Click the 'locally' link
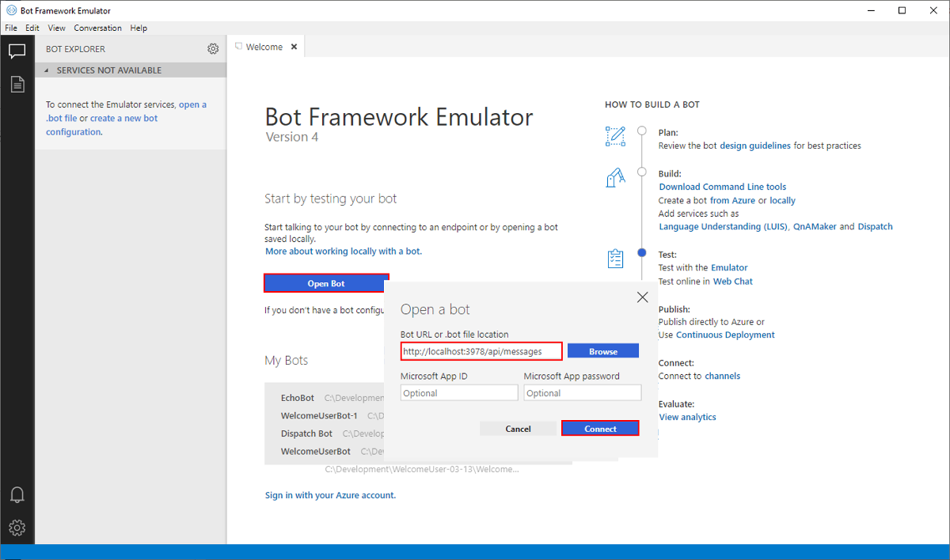Viewport: 950px width, 560px height. [x=783, y=200]
